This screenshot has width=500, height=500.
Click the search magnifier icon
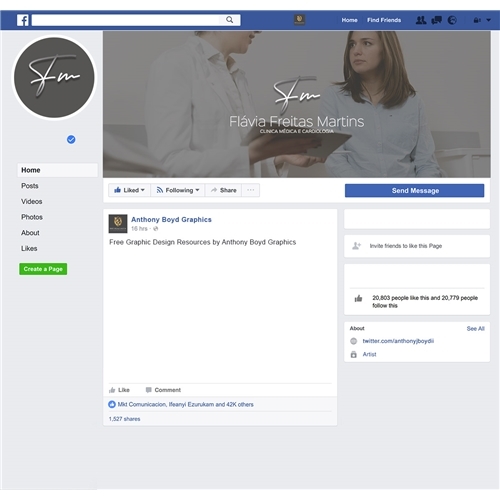230,20
